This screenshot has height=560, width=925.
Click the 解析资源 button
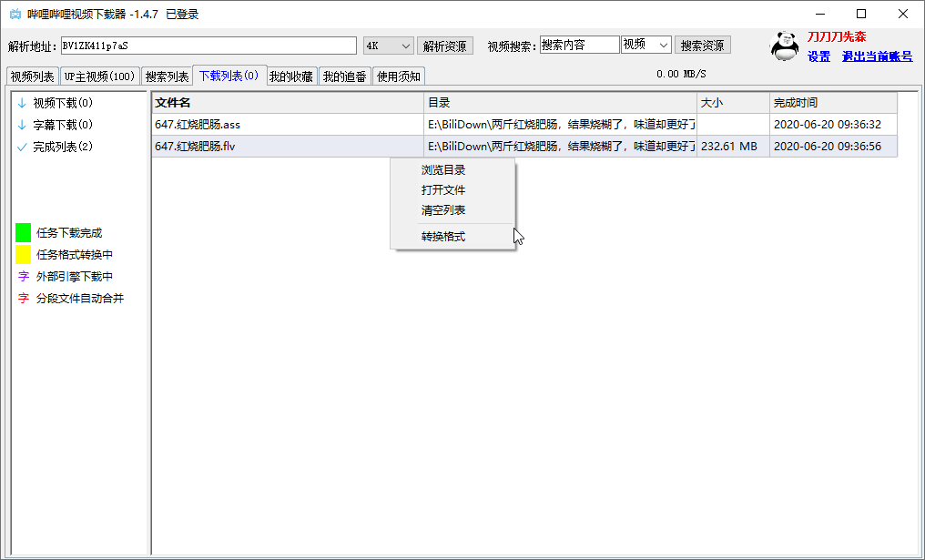click(x=445, y=44)
